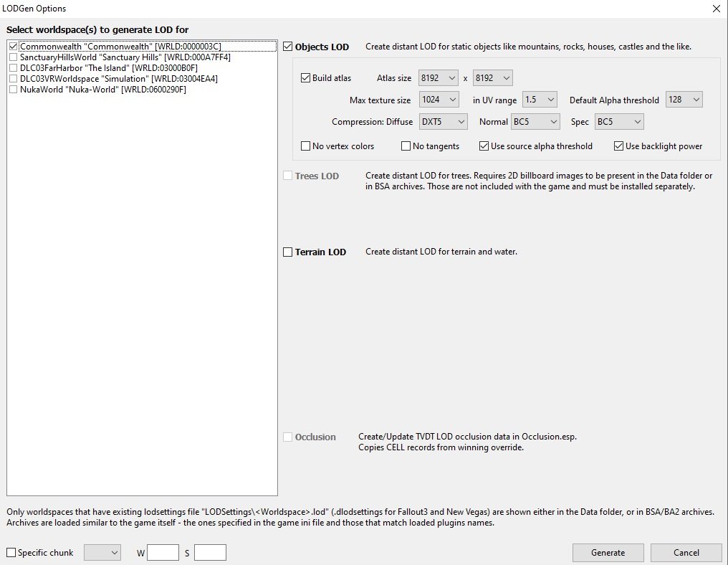This screenshot has width=728, height=565.
Task: Expand the Max texture size dropdown
Action: click(439, 100)
